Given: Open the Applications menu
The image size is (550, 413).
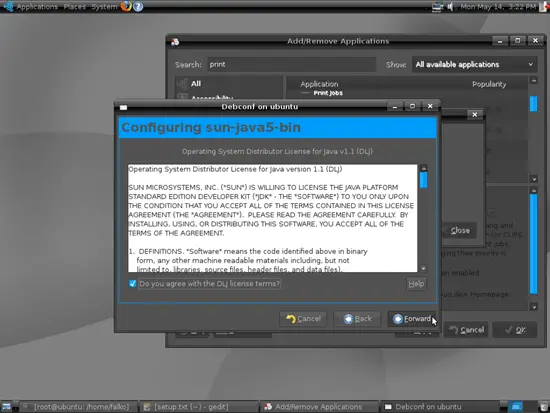Looking at the screenshot, I should point(36,6).
